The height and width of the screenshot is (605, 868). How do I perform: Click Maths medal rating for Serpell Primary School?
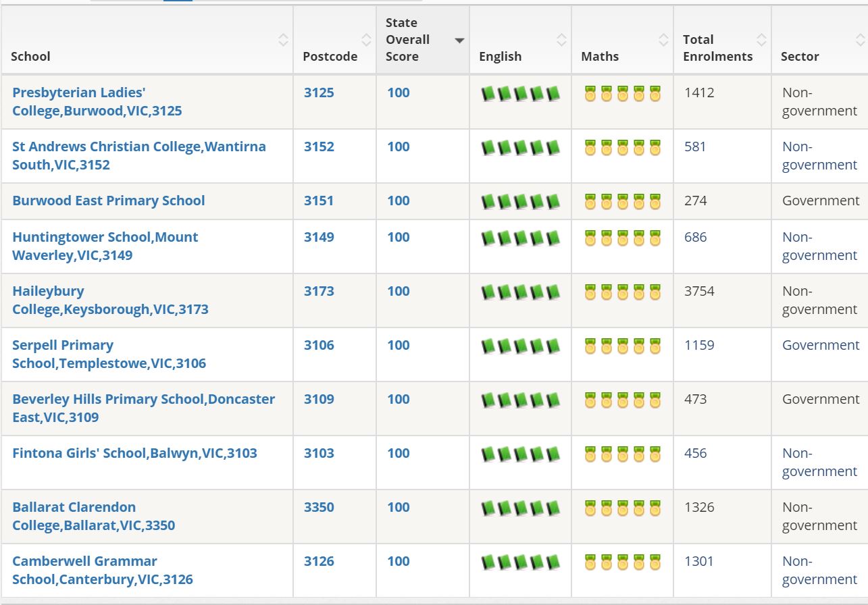(622, 346)
